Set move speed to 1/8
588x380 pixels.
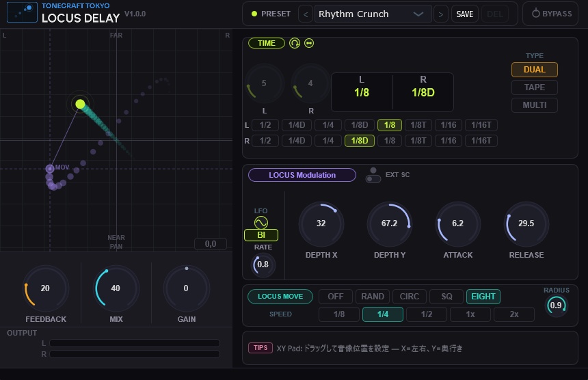coord(339,314)
